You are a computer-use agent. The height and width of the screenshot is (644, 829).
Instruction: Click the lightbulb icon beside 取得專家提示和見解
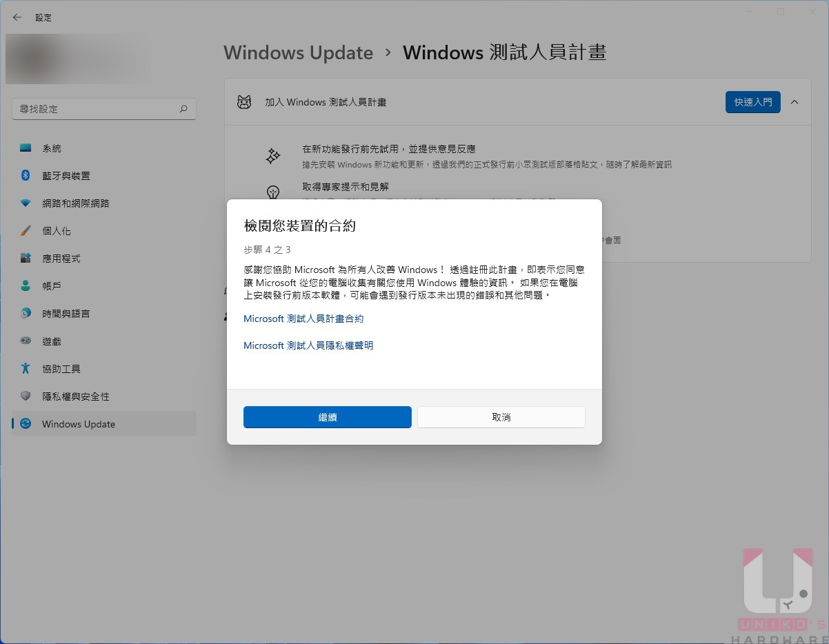tap(273, 192)
